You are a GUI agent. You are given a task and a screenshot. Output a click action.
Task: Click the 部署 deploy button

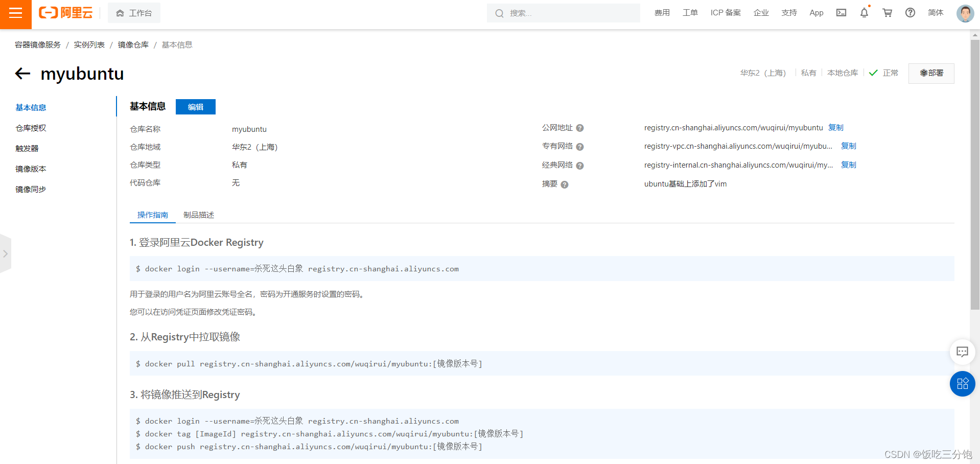click(x=931, y=73)
